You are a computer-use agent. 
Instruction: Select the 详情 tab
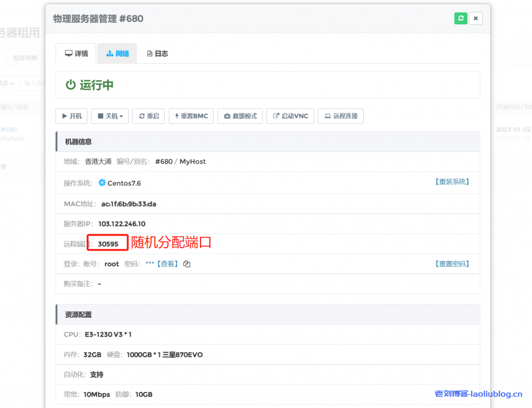coord(76,53)
